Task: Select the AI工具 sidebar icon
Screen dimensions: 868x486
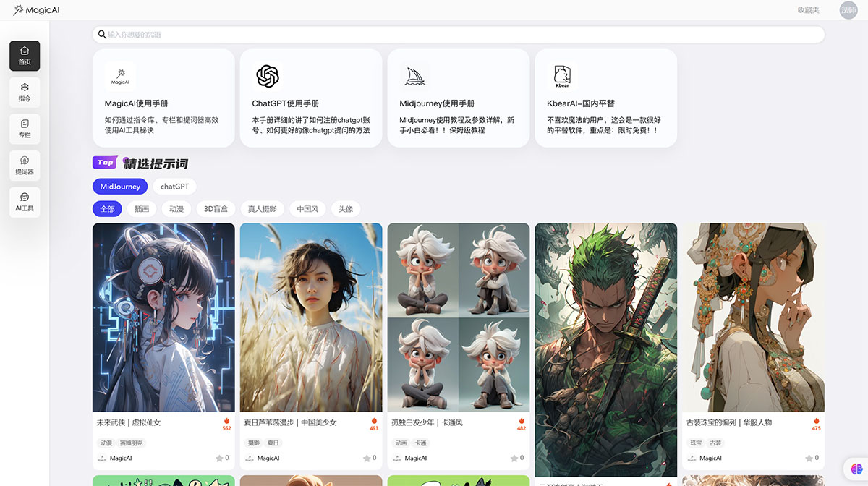Action: point(24,202)
